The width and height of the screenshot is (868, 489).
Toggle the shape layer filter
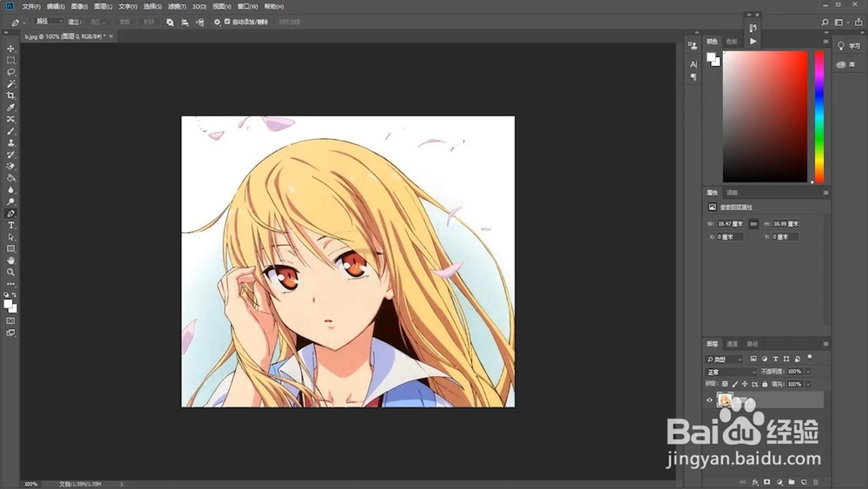pos(786,359)
